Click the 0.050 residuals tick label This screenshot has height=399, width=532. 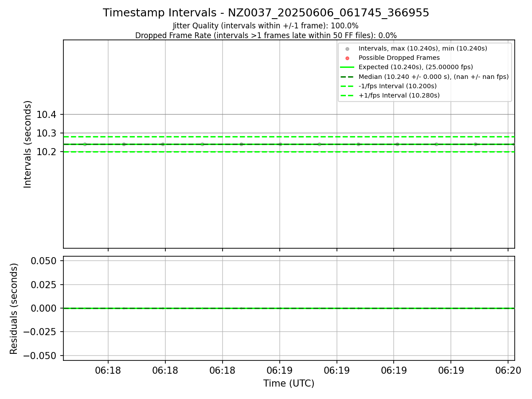tap(43, 261)
